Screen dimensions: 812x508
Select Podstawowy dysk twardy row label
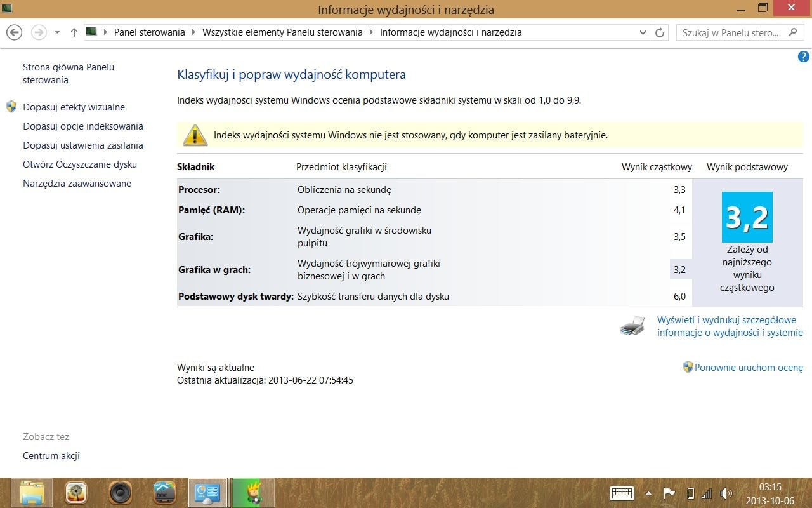(x=236, y=297)
